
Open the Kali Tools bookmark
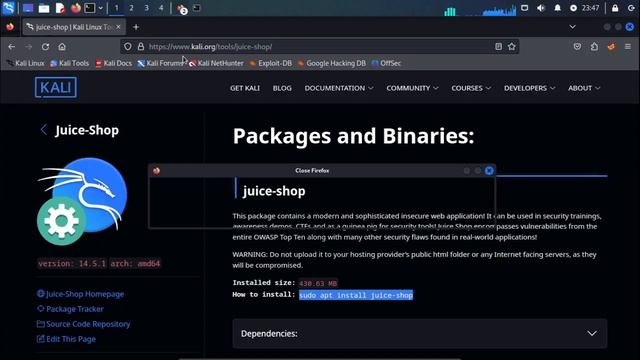tap(69, 63)
